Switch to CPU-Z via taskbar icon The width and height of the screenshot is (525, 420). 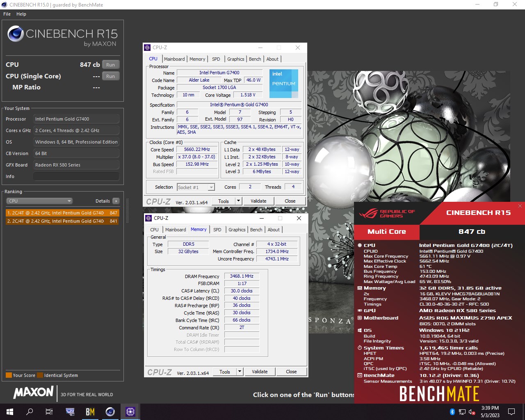pos(130,412)
